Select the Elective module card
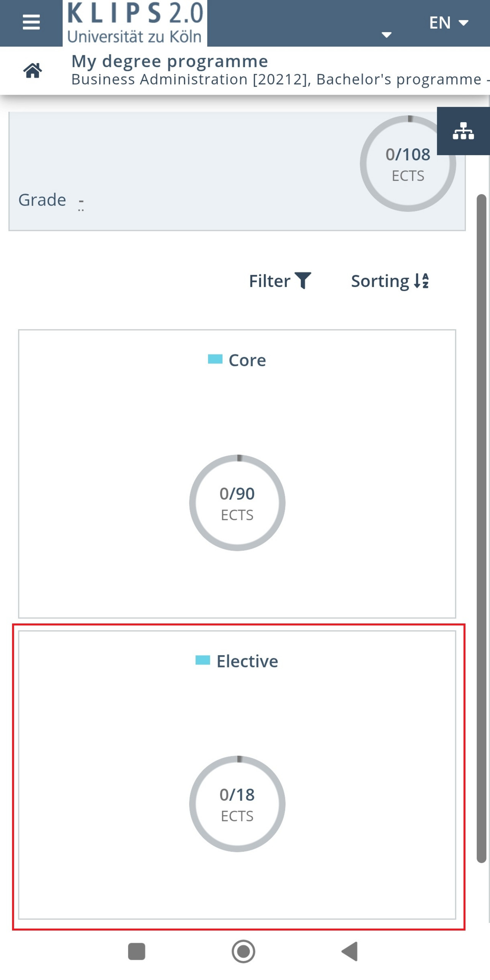This screenshot has height=980, width=490. click(237, 775)
